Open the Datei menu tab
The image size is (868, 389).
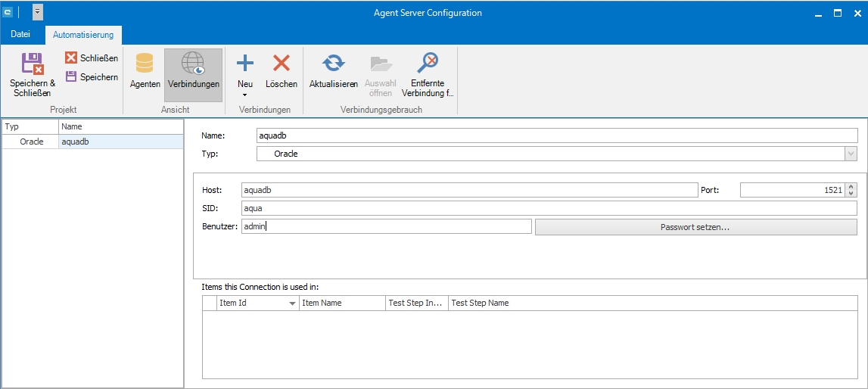tap(21, 35)
